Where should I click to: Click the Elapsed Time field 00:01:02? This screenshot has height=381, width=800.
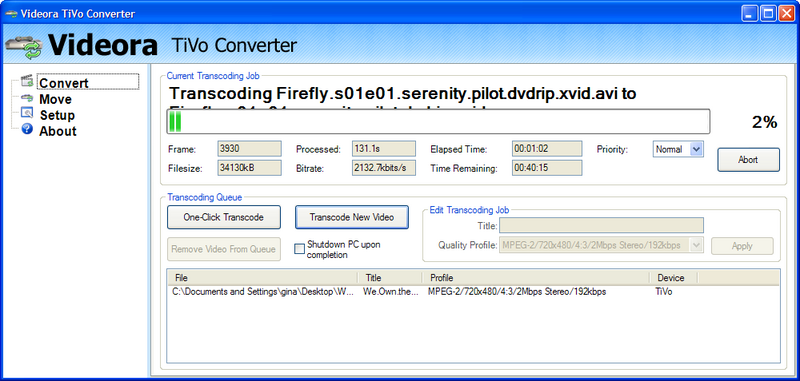coord(547,149)
